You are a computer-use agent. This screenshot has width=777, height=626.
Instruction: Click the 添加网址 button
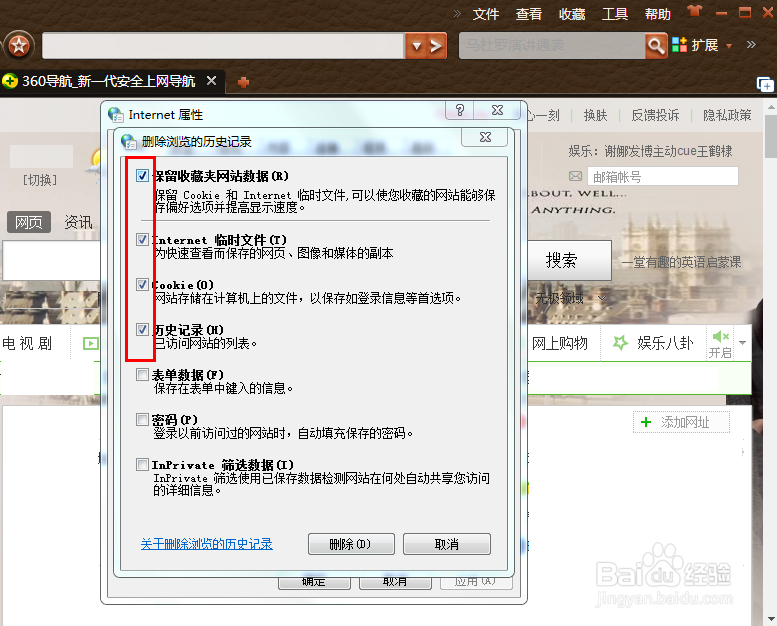681,422
